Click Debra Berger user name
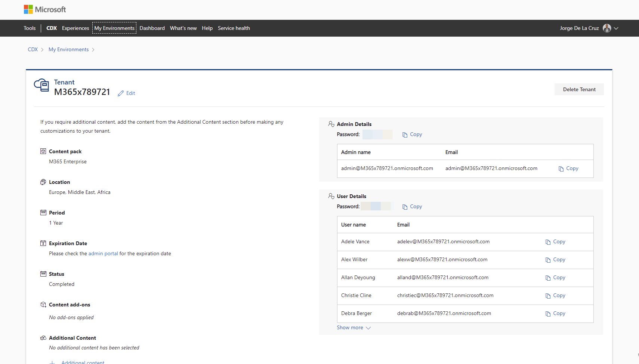This screenshot has height=364, width=639. (356, 314)
